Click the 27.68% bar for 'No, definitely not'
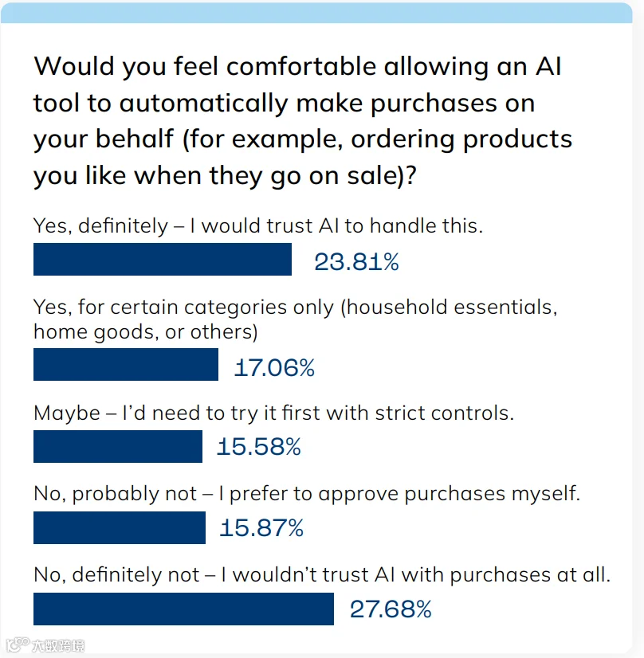 click(184, 609)
